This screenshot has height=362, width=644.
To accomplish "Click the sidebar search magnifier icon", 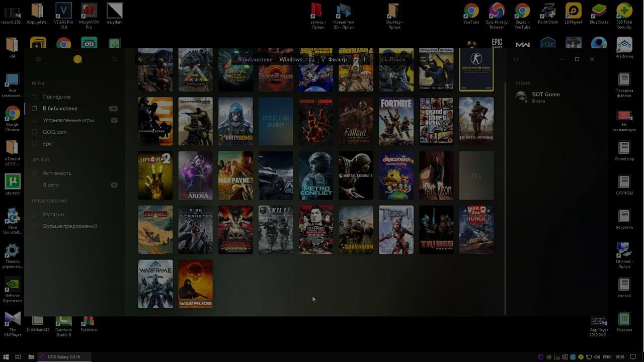I will [115, 59].
